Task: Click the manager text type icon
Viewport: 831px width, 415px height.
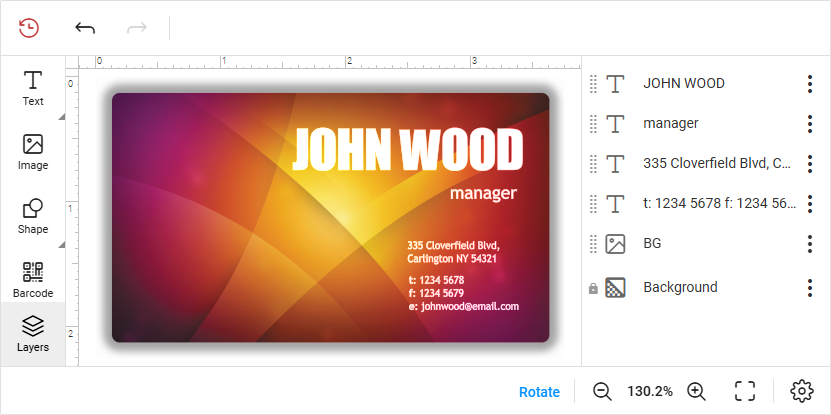Action: 615,123
